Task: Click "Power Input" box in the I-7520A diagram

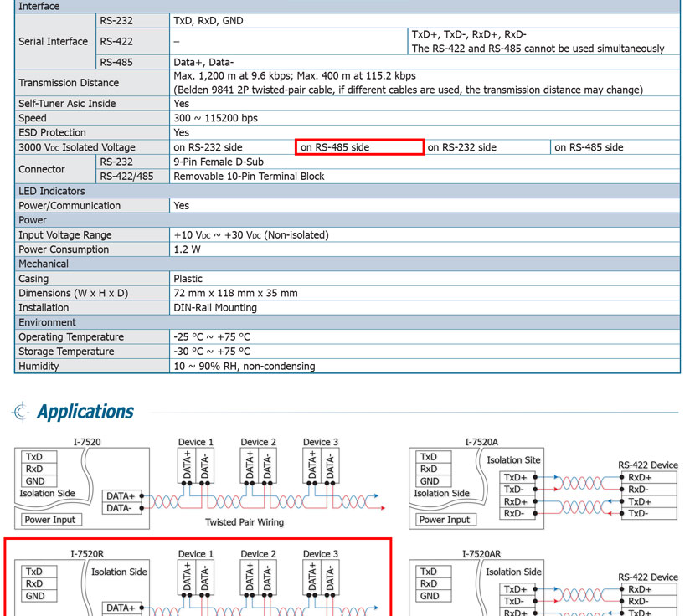Action: coord(446,520)
